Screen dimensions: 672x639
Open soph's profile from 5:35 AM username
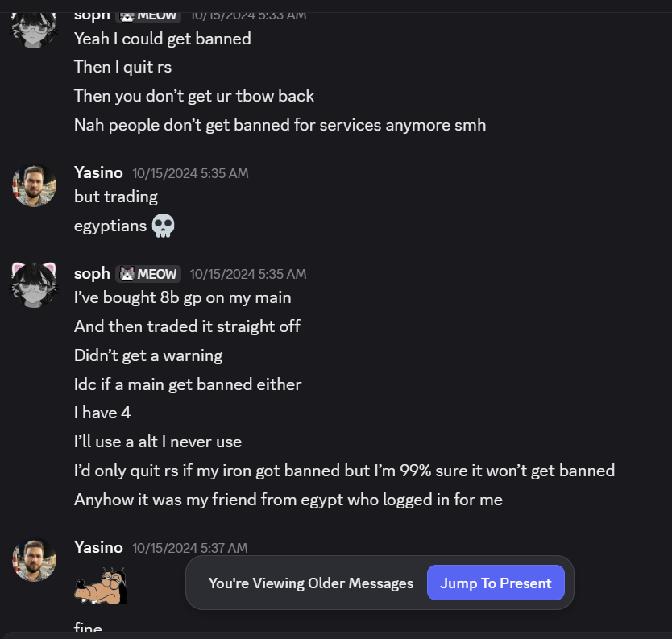pos(92,274)
